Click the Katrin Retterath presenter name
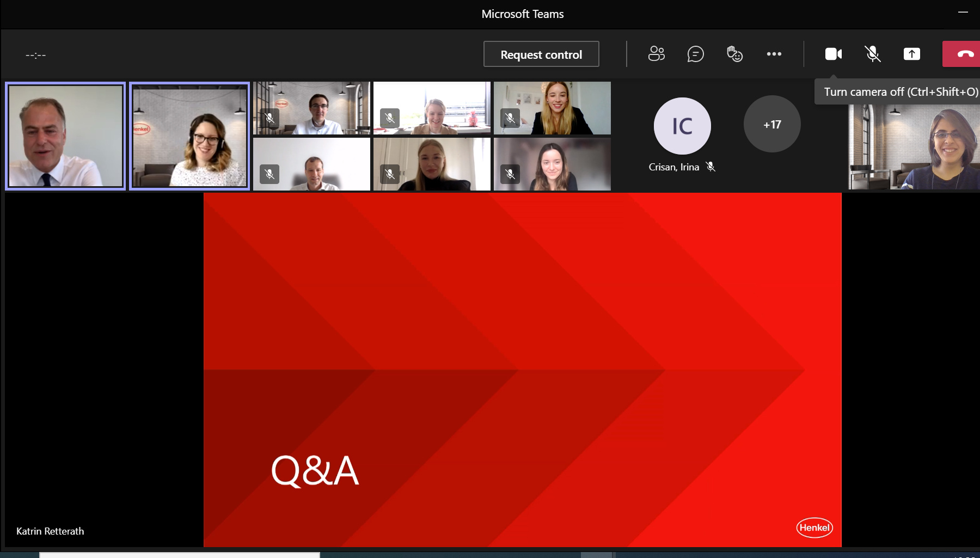This screenshot has height=558, width=980. (x=50, y=531)
